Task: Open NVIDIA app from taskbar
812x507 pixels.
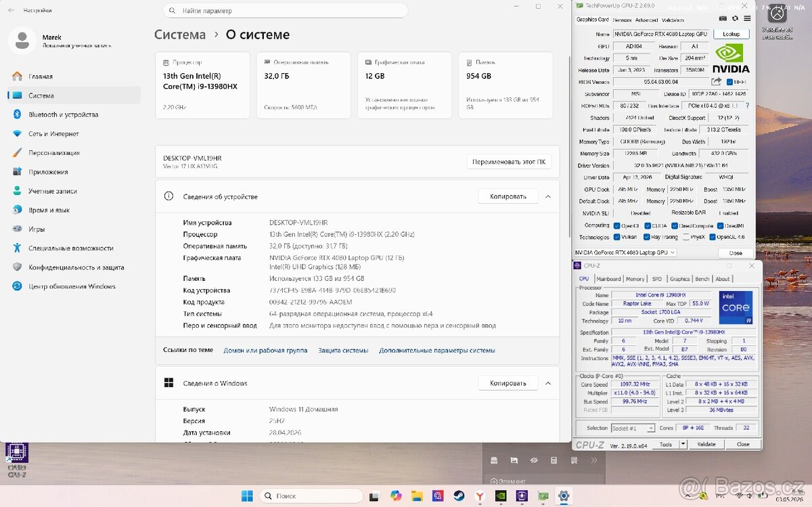Action: (x=501, y=495)
